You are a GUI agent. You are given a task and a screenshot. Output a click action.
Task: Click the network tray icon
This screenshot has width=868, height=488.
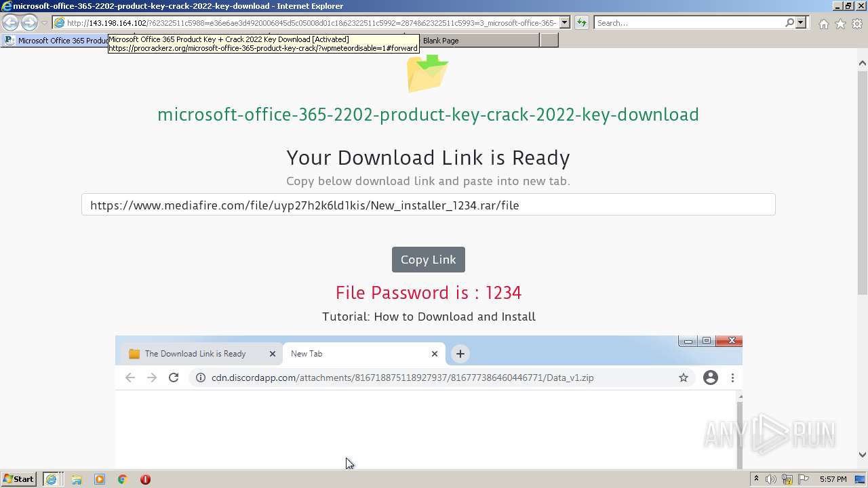[x=787, y=479]
